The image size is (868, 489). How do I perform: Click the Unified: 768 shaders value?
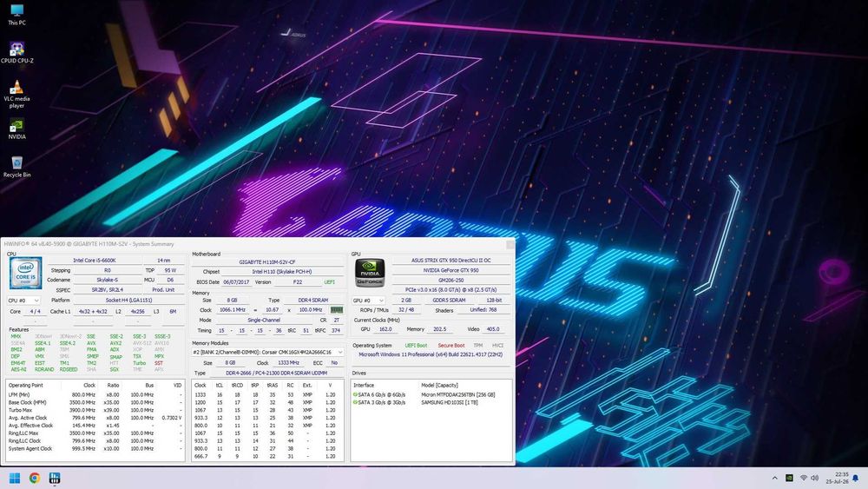[483, 310]
